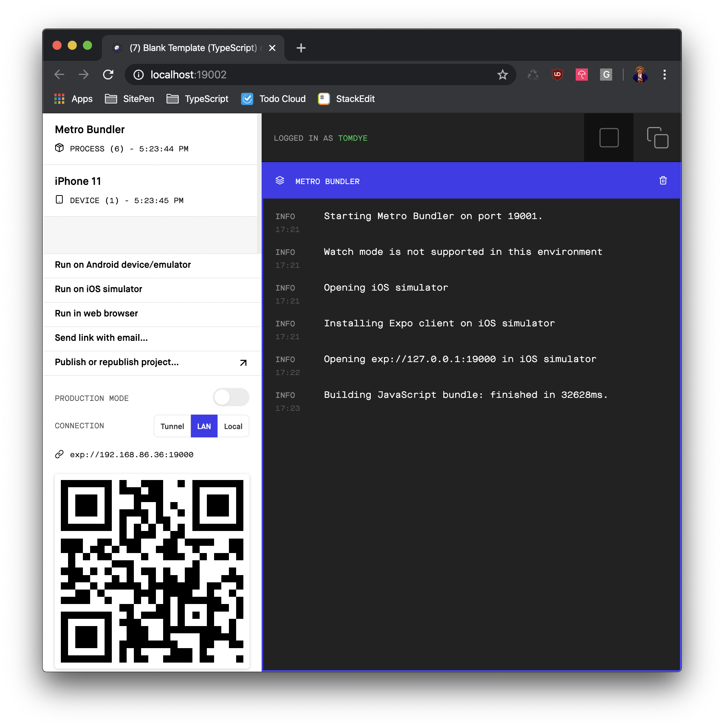Click the DEVICE (1) phone icon
This screenshot has width=724, height=728.
coord(59,200)
